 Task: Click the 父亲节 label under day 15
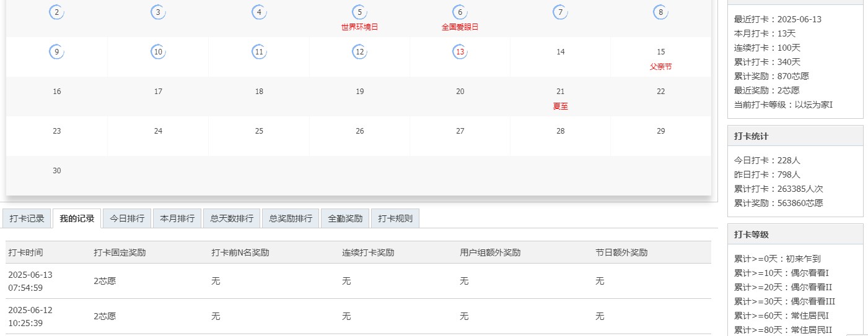pyautogui.click(x=660, y=67)
